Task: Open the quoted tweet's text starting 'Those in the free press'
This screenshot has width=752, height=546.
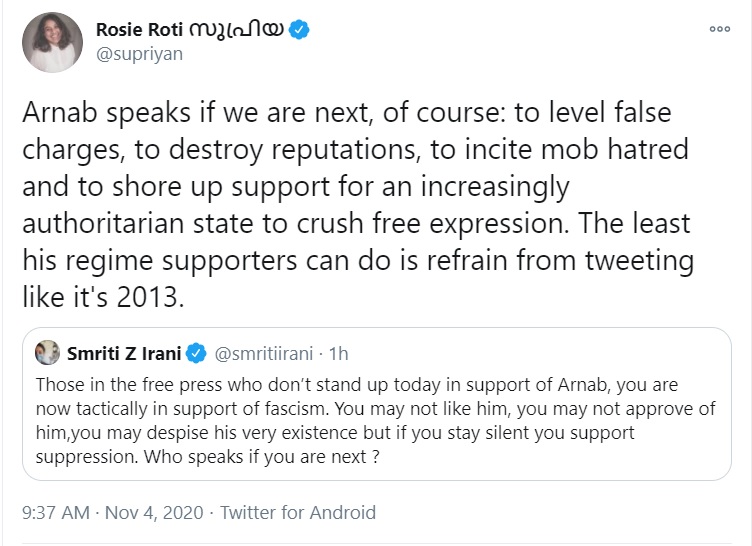Action: point(376,421)
